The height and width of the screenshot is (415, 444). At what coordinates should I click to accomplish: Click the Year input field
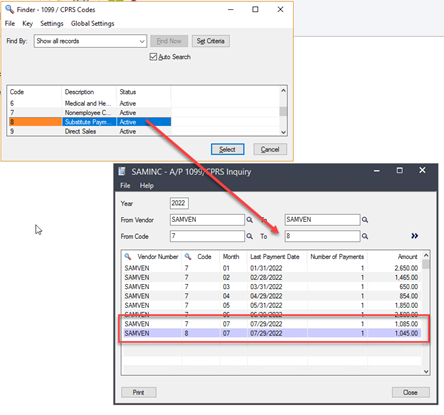pyautogui.click(x=179, y=203)
